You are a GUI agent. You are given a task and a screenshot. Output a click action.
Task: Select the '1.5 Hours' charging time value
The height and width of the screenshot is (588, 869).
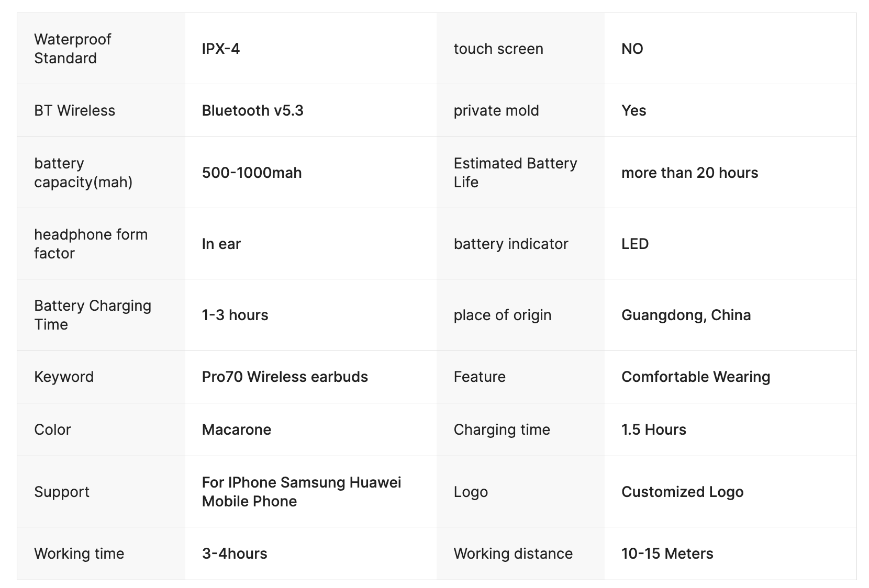pos(653,429)
